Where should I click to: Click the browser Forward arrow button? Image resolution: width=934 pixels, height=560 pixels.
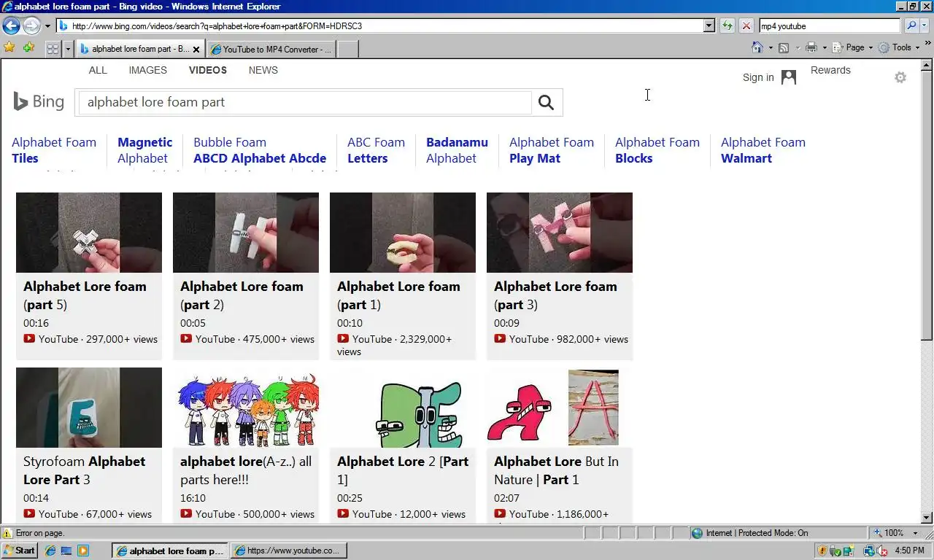click(x=31, y=26)
